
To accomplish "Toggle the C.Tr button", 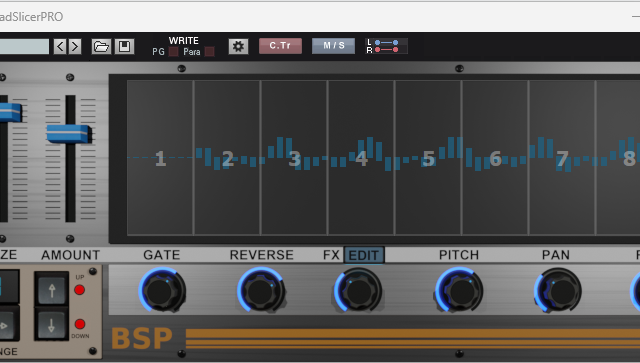I will [x=280, y=46].
